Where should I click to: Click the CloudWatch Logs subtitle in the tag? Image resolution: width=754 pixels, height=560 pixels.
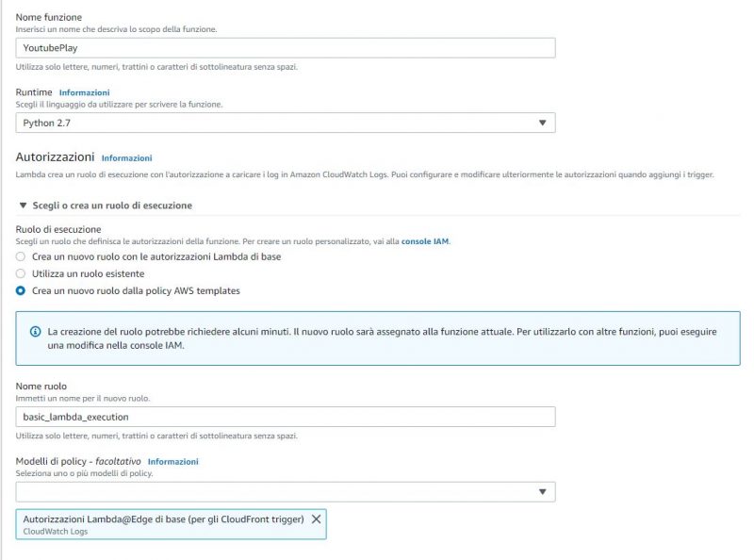[56, 531]
